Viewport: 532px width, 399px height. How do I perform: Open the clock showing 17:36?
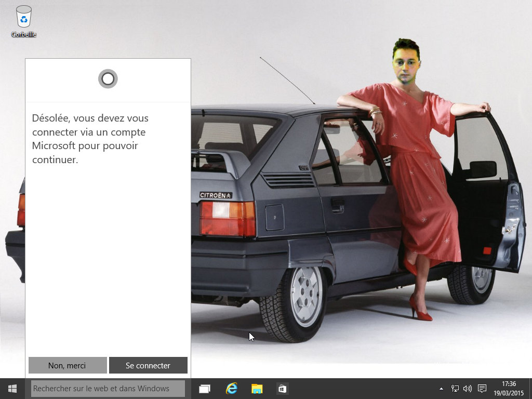coord(509,389)
